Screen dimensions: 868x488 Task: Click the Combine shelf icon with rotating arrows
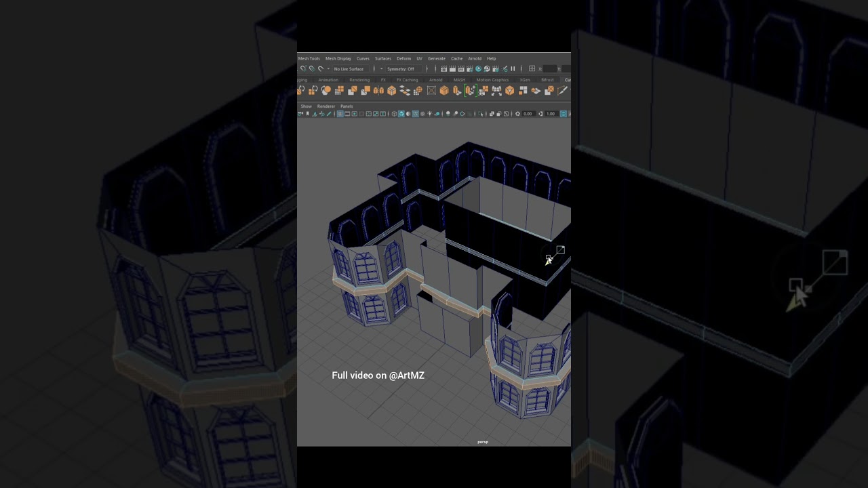[313, 90]
